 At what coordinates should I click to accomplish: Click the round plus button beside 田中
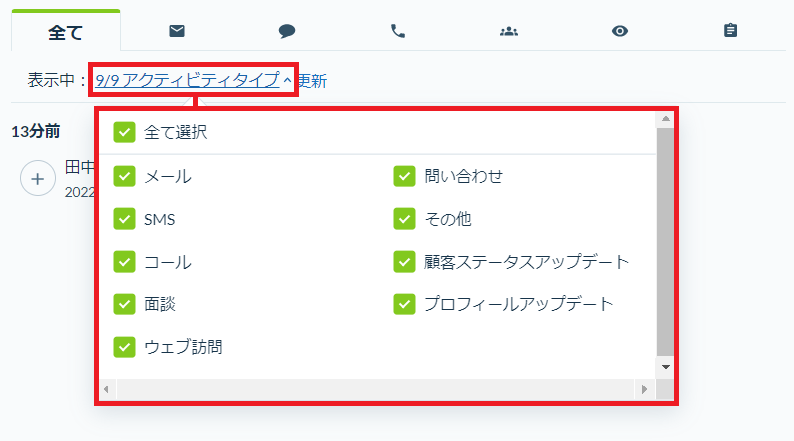[37, 178]
